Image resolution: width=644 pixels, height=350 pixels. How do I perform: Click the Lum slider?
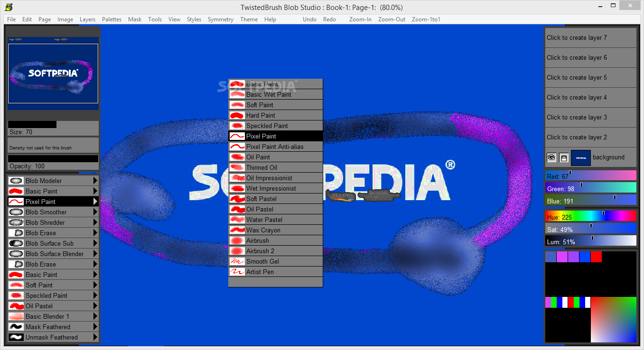click(590, 241)
